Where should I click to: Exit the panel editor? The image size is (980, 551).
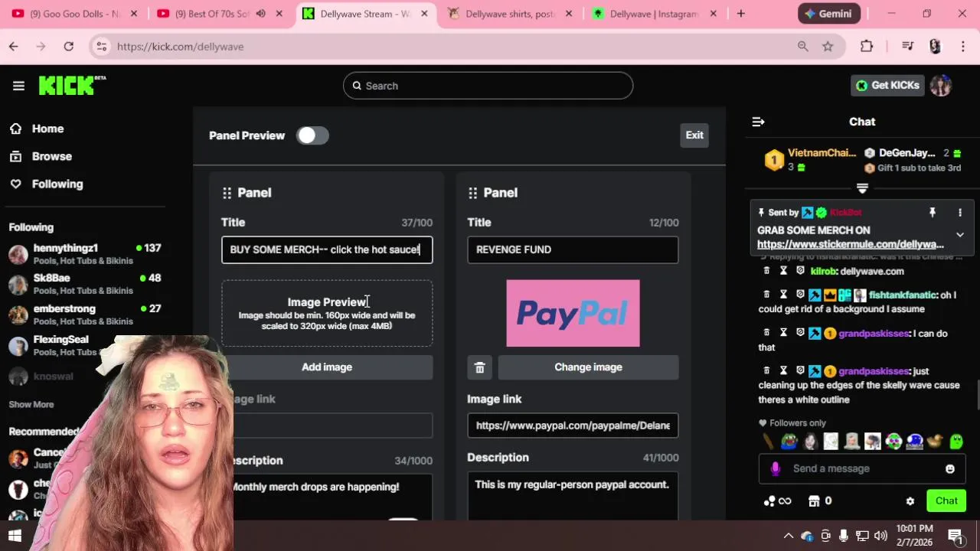click(694, 135)
